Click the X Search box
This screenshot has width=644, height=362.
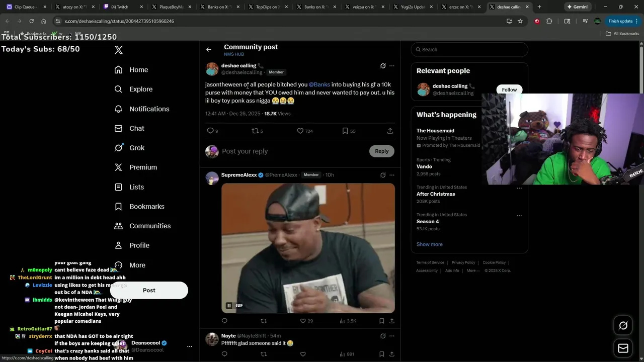[x=469, y=49]
